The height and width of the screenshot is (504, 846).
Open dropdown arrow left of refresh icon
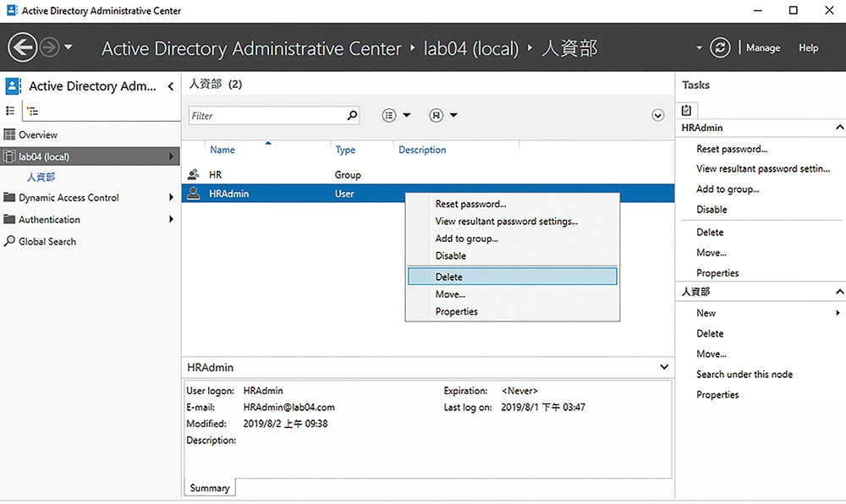[700, 47]
